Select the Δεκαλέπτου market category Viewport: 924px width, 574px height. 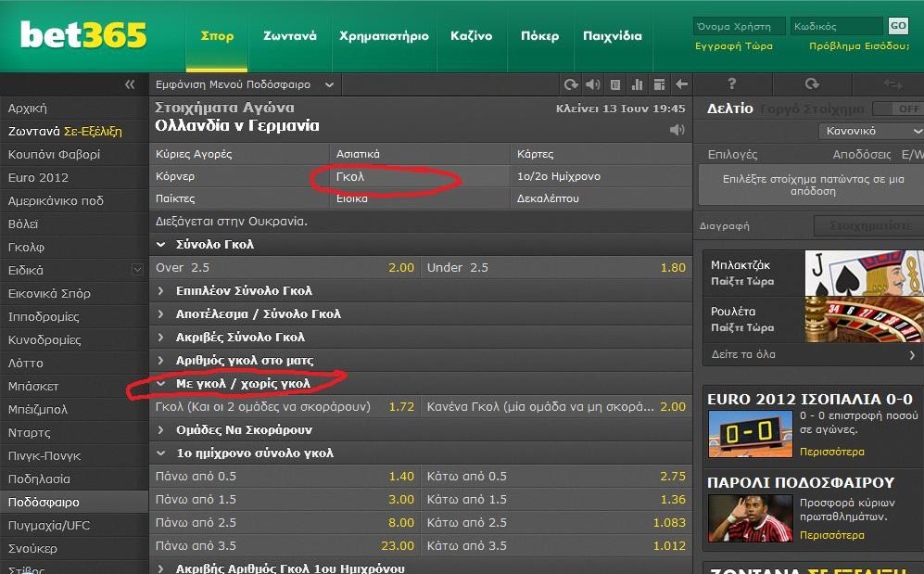(x=601, y=198)
